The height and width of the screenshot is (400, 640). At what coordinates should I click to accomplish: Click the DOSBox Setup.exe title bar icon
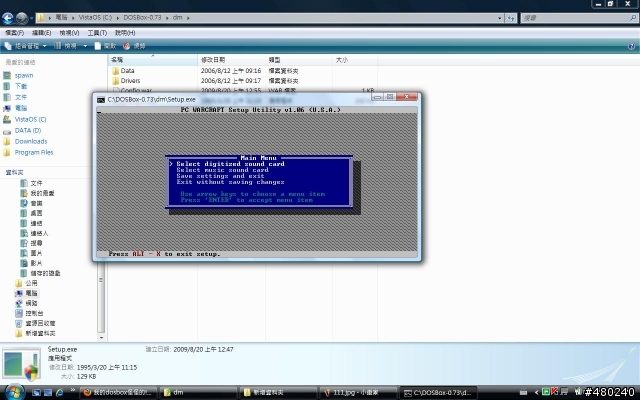pos(101,100)
